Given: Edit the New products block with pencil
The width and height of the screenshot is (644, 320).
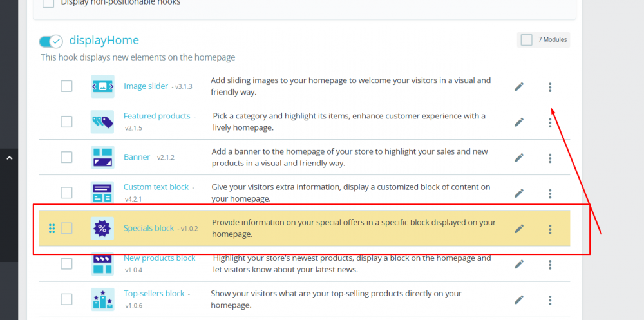Looking at the screenshot, I should [x=519, y=264].
